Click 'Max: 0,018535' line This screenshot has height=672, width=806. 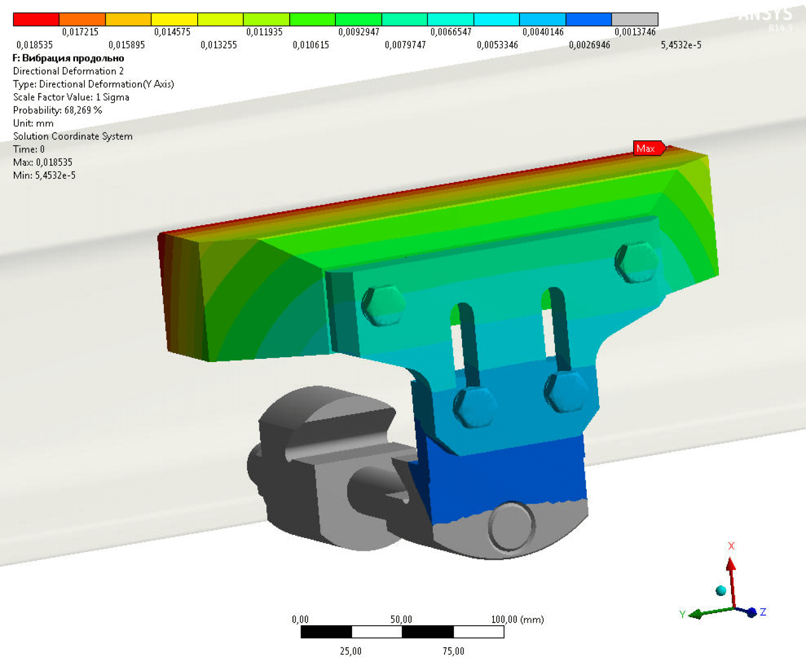coord(43,162)
